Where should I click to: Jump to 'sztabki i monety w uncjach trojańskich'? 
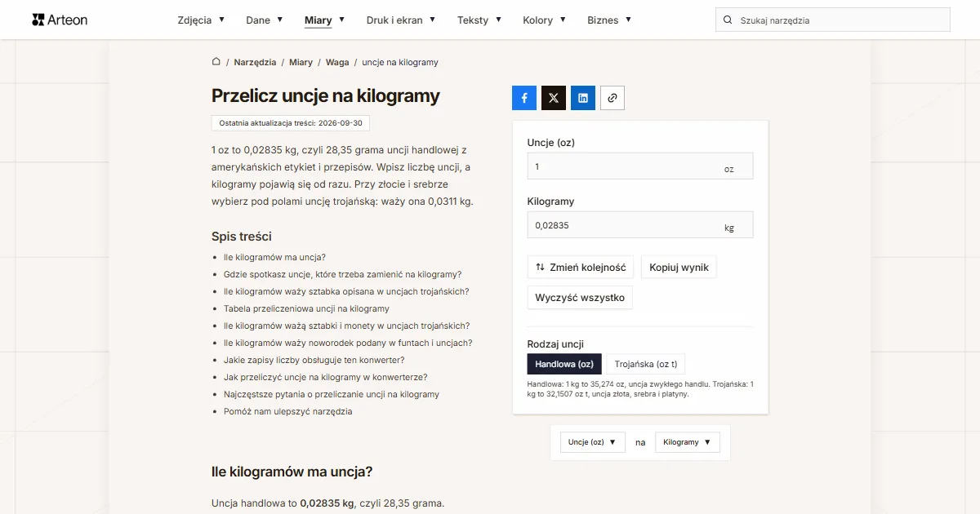click(x=346, y=326)
